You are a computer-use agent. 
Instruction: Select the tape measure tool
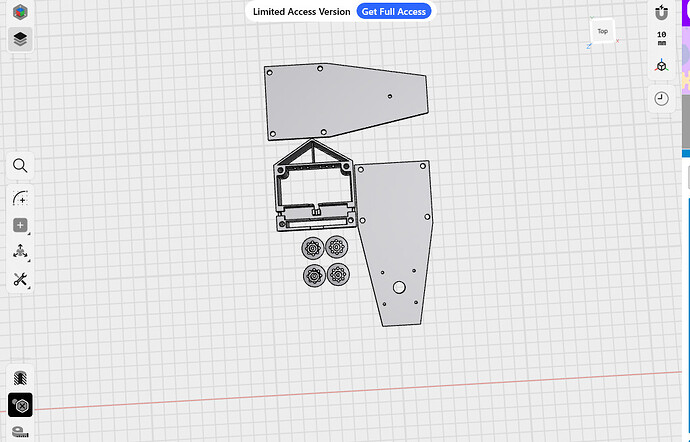point(20,431)
